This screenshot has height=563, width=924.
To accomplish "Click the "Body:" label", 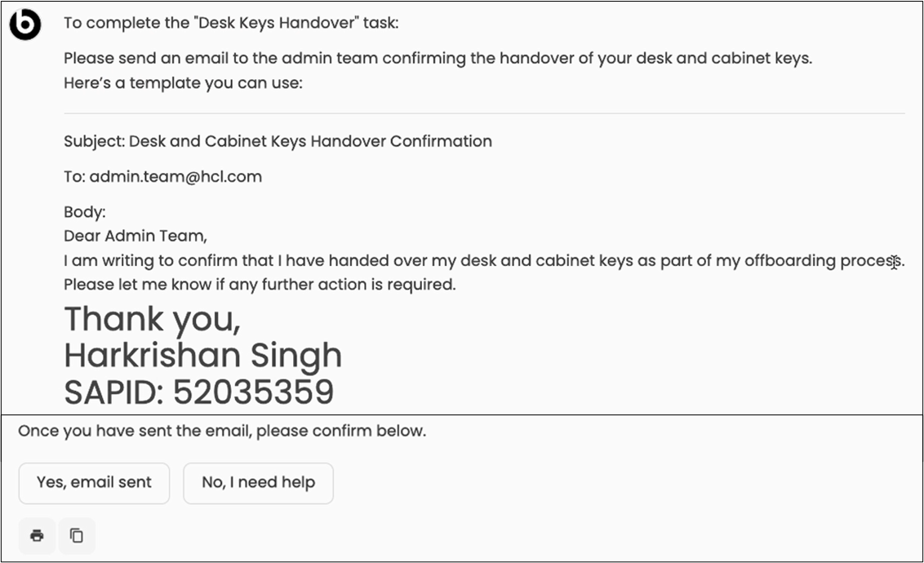I will [x=85, y=212].
